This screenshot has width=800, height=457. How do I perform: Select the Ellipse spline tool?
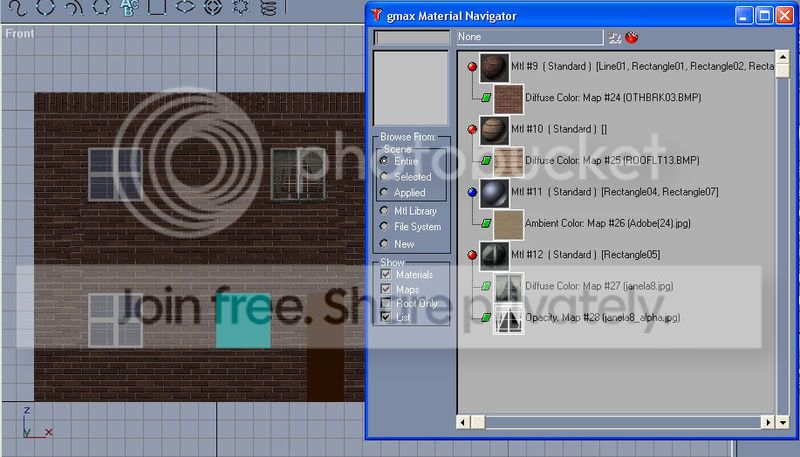click(185, 7)
